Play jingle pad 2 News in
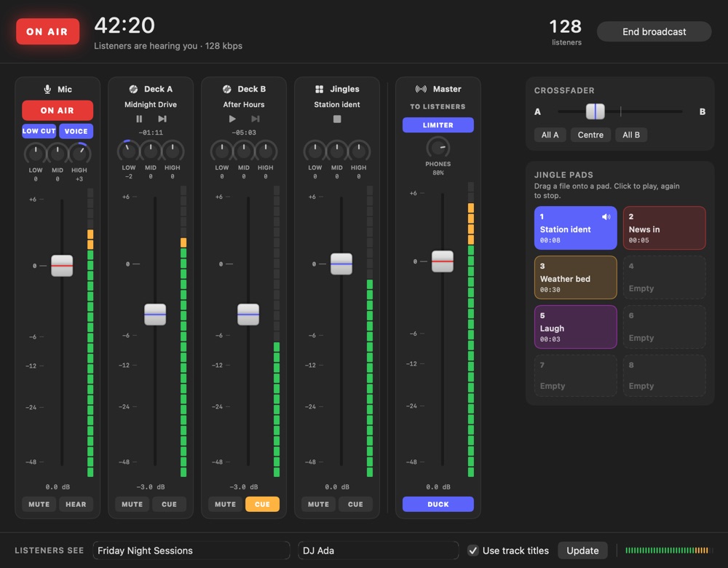728x568 pixels. 665,228
